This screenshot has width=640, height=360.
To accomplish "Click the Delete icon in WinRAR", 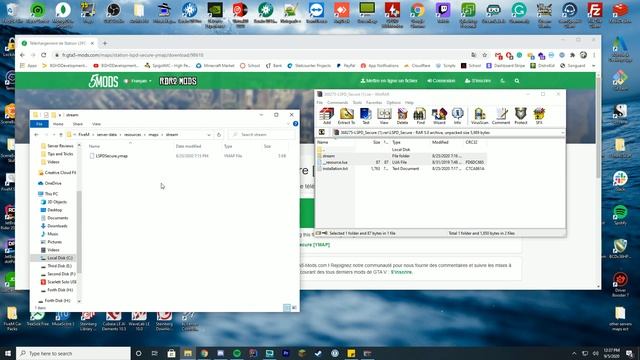I will (402, 116).
